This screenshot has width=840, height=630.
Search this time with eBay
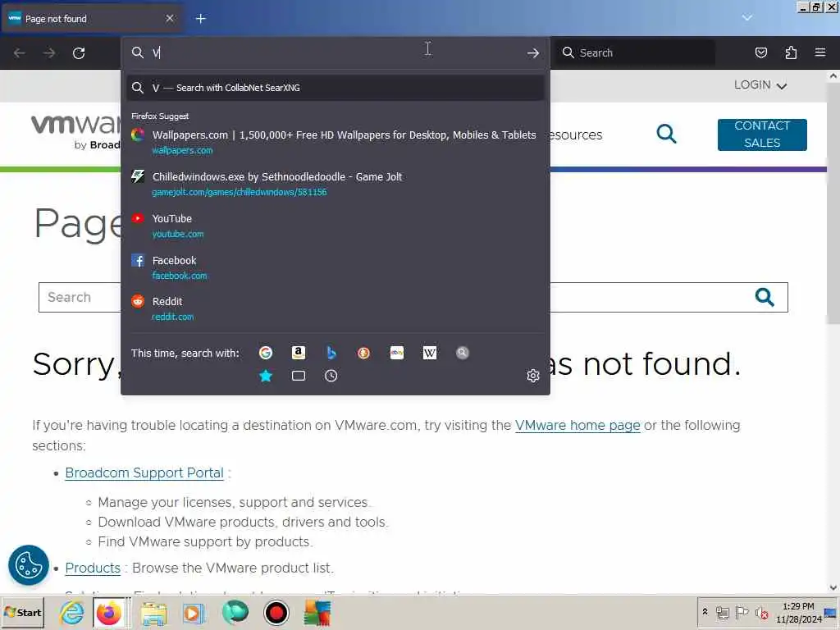[397, 353]
